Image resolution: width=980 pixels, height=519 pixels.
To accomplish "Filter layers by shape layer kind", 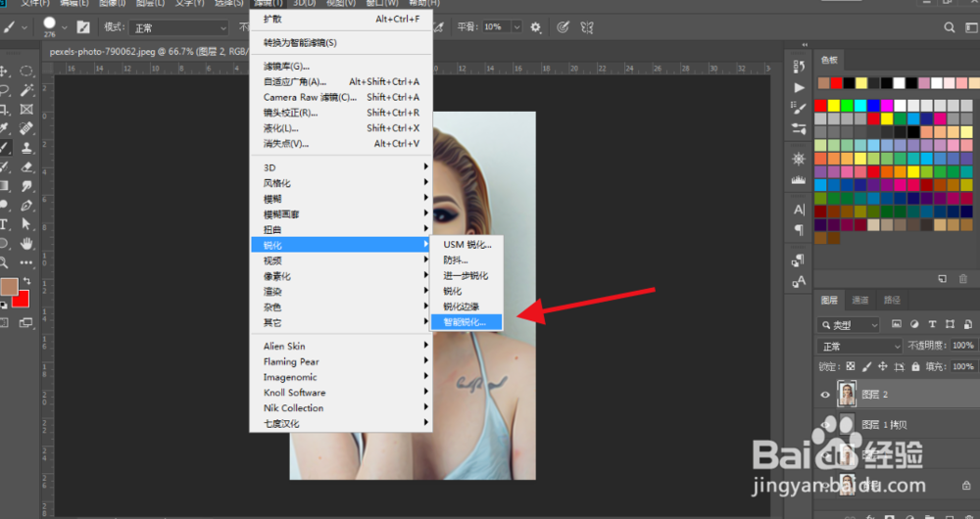I will (950, 324).
